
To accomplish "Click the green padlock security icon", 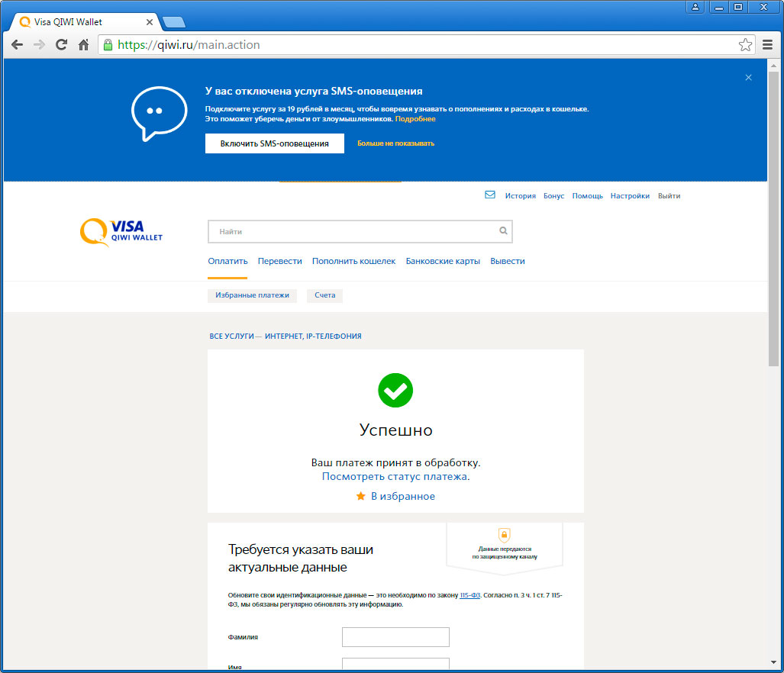I will click(108, 45).
